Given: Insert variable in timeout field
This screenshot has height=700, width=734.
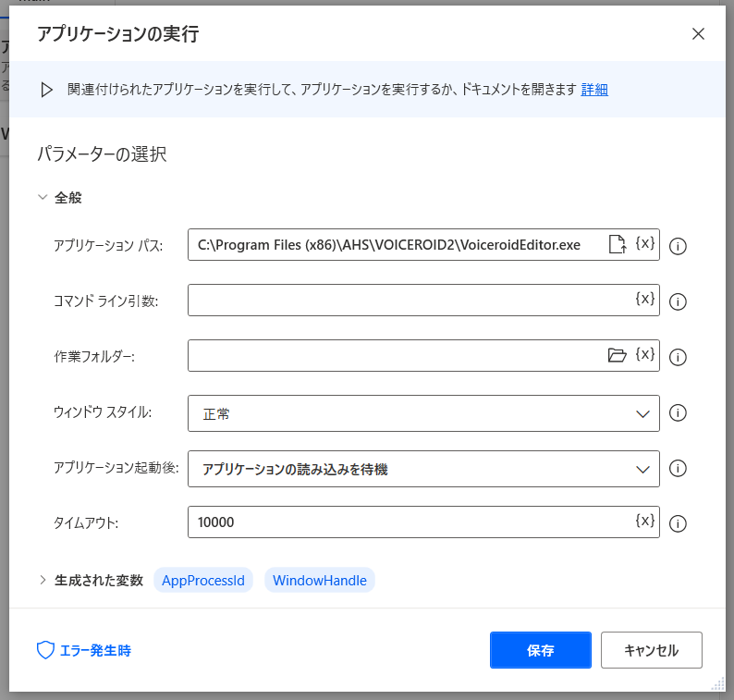Looking at the screenshot, I should coord(644,521).
